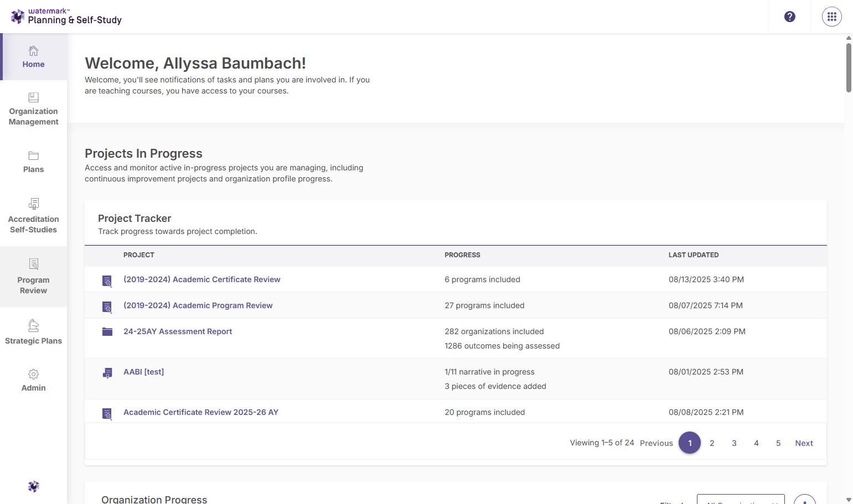
Task: Open the Admin gear section
Action: (34, 381)
